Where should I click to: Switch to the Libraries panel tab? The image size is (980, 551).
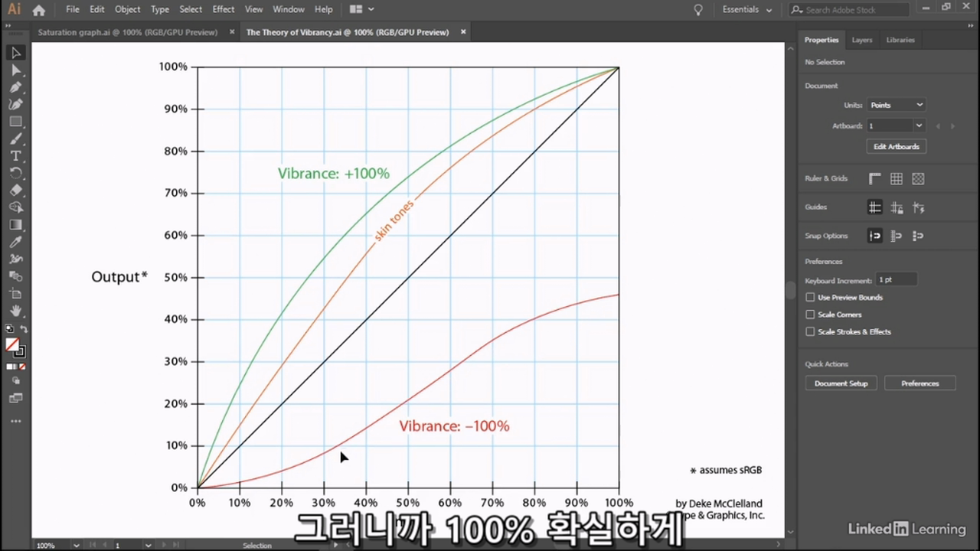click(900, 40)
